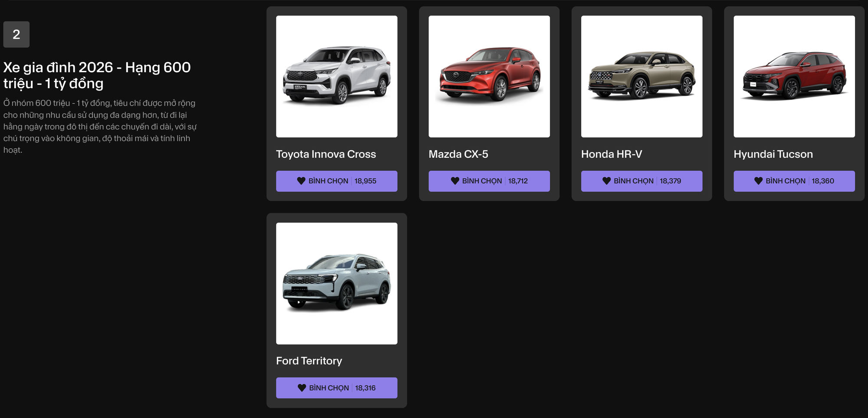The image size is (868, 418).
Task: Open the red Hyundai Tucson photo
Action: pos(794,76)
